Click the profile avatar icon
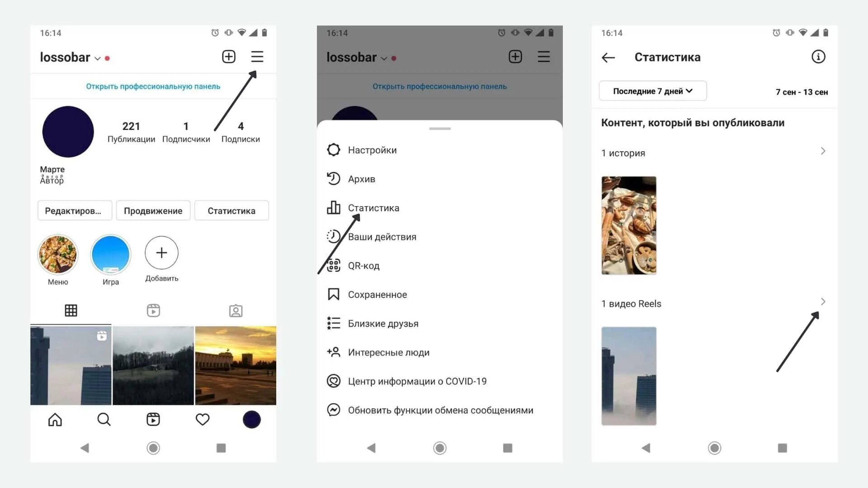The image size is (868, 488). (x=67, y=131)
